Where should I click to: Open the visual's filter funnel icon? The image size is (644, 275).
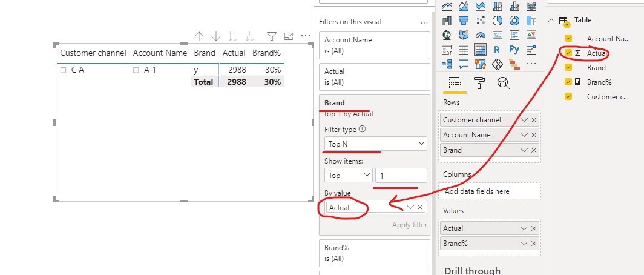(x=272, y=36)
